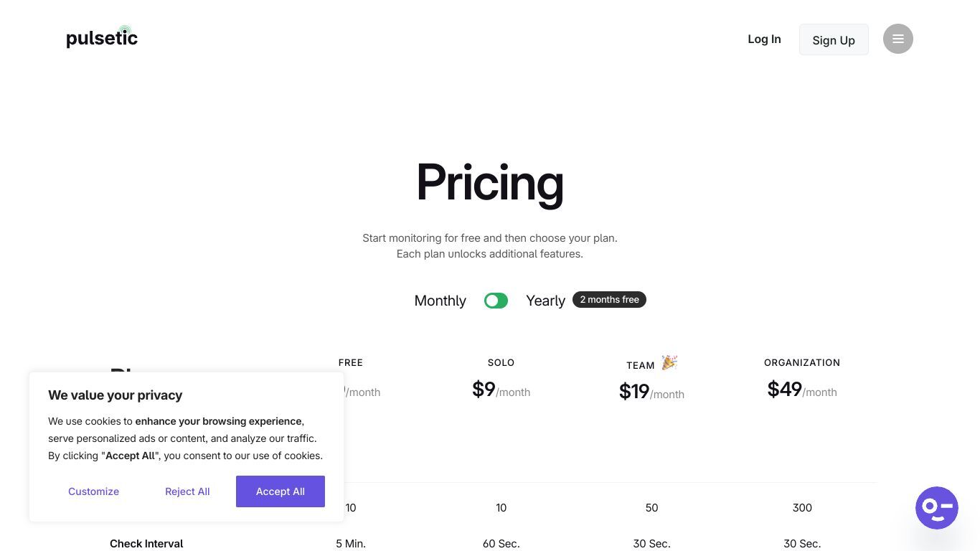980x551 pixels.
Task: Customize cookie preferences
Action: (93, 491)
